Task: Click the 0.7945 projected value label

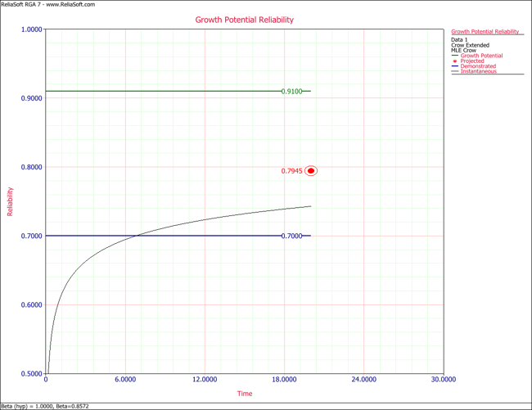Action: click(291, 171)
